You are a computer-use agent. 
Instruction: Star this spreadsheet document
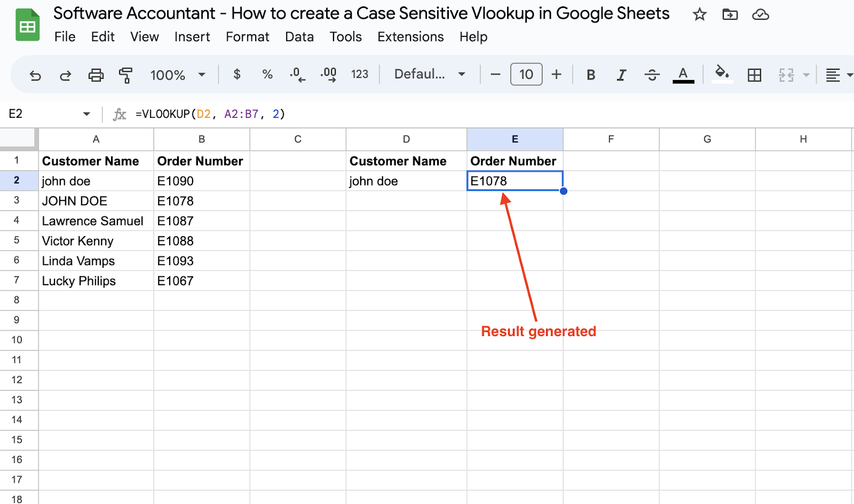[699, 14]
